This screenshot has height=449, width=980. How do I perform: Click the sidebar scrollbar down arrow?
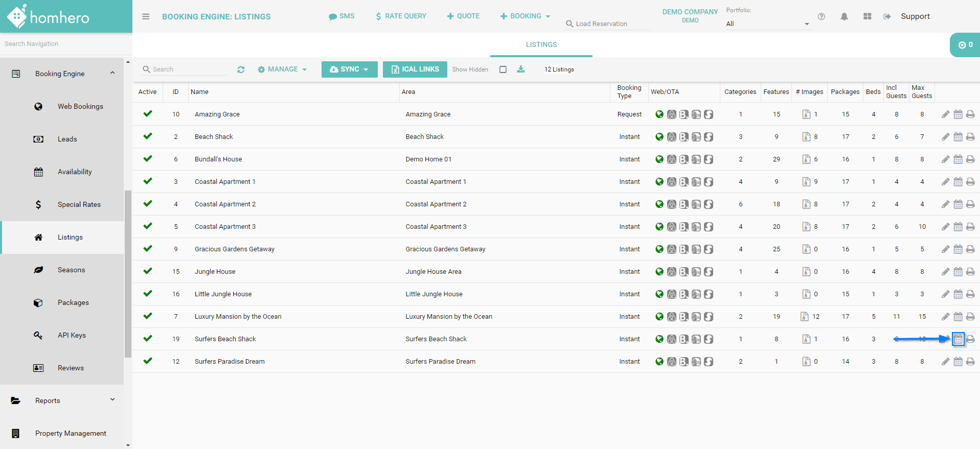coord(128,445)
